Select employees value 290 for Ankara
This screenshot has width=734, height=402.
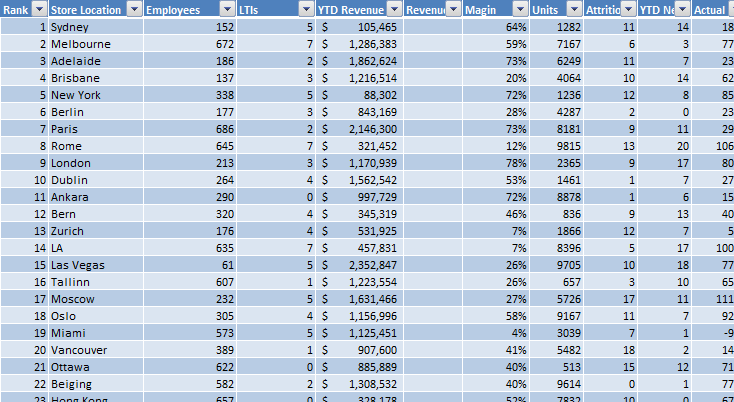(190, 197)
